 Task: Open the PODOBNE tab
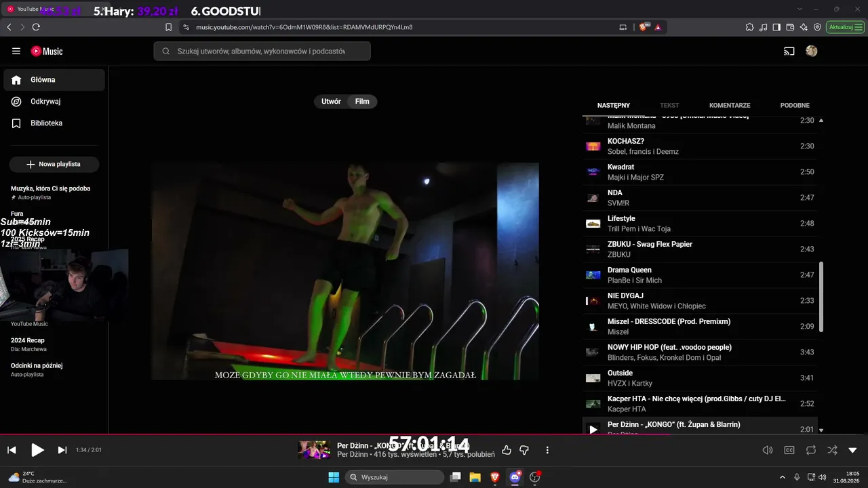tap(795, 105)
